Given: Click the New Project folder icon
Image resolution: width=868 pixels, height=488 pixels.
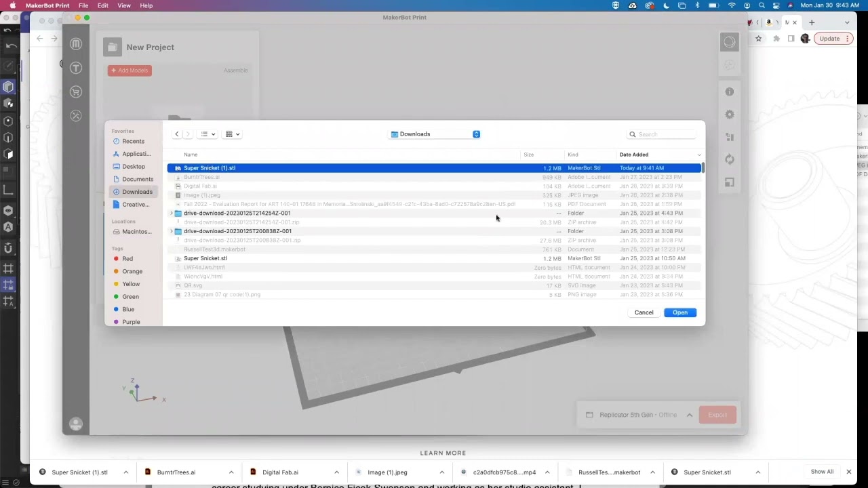Looking at the screenshot, I should tap(112, 47).
